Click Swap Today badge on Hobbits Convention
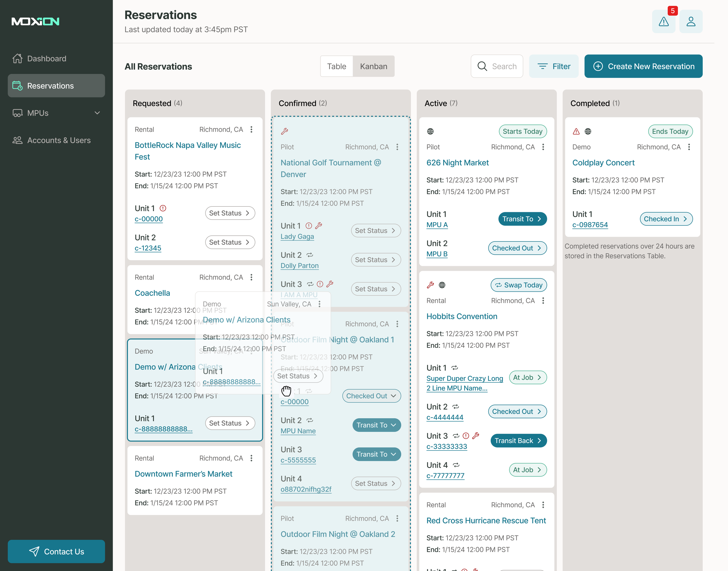This screenshot has width=728, height=571. pyautogui.click(x=519, y=285)
